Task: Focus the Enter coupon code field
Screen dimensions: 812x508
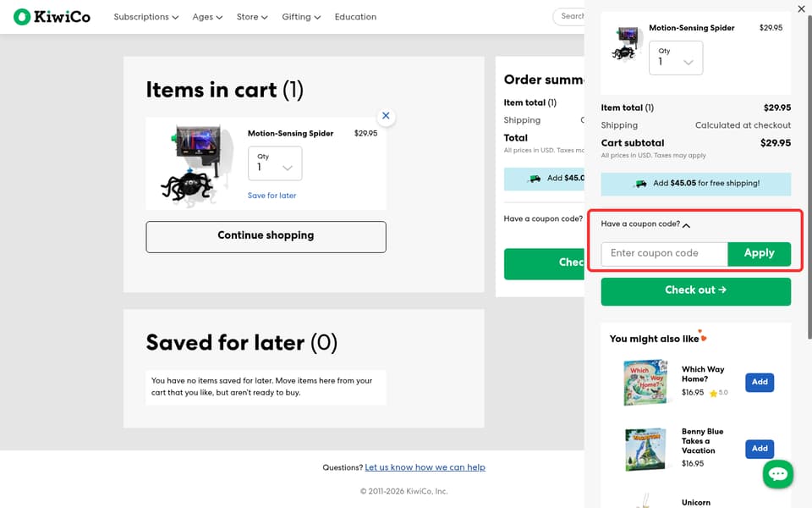Action: (665, 253)
